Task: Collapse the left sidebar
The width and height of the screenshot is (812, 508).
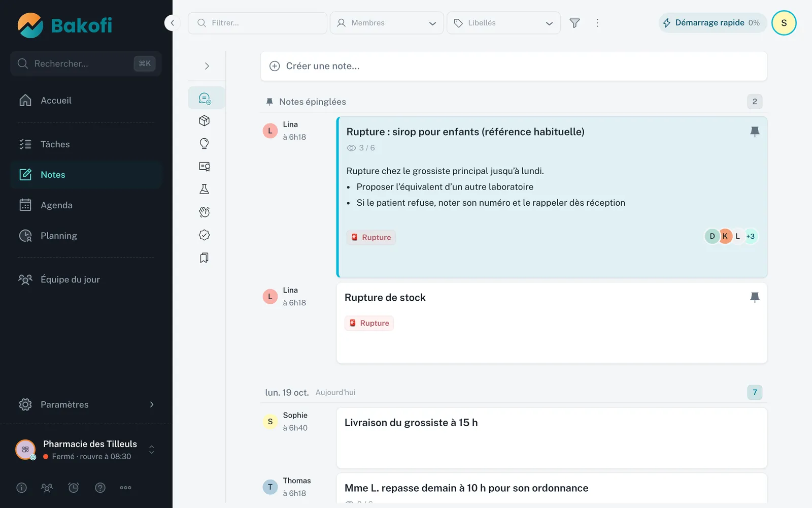Action: click(173, 23)
